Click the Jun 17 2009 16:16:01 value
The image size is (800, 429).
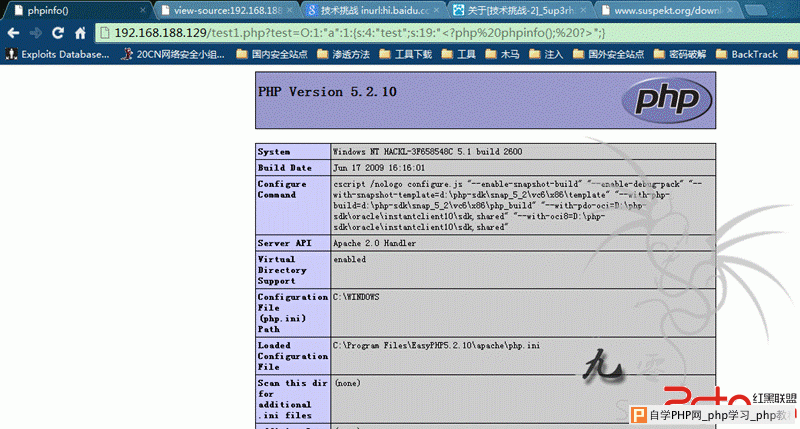(379, 168)
